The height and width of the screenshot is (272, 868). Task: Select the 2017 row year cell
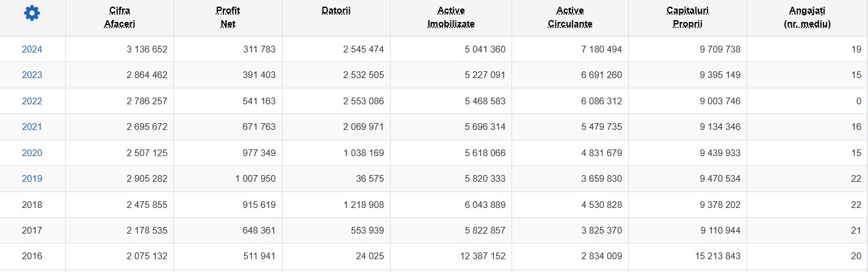coord(32,231)
